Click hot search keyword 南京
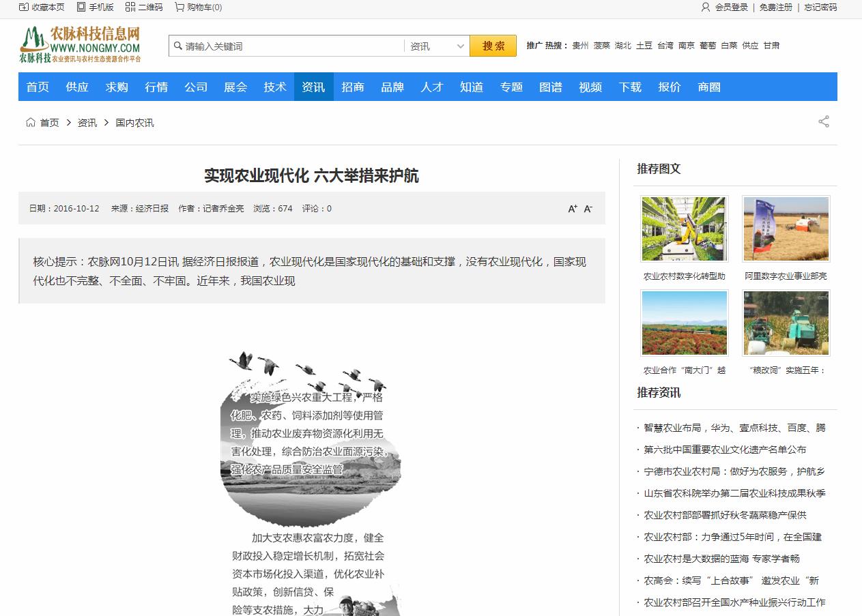This screenshot has width=862, height=616. [x=687, y=46]
